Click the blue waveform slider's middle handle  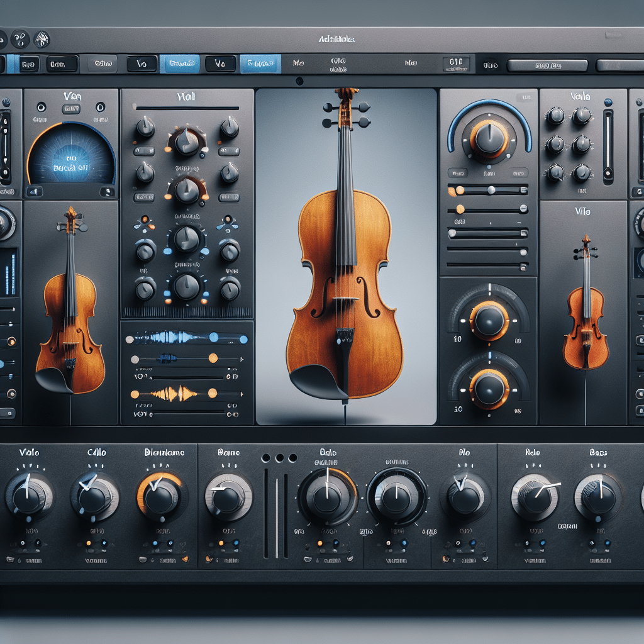[x=214, y=337]
